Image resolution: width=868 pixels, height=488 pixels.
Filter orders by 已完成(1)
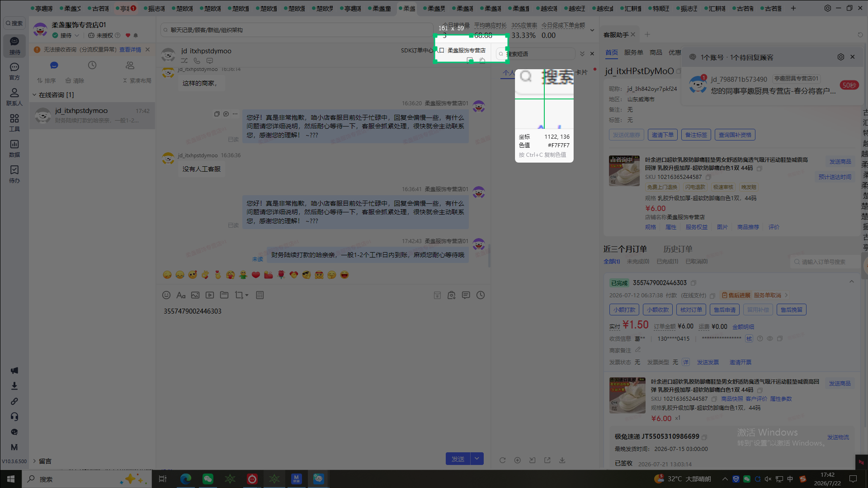pos(667,262)
